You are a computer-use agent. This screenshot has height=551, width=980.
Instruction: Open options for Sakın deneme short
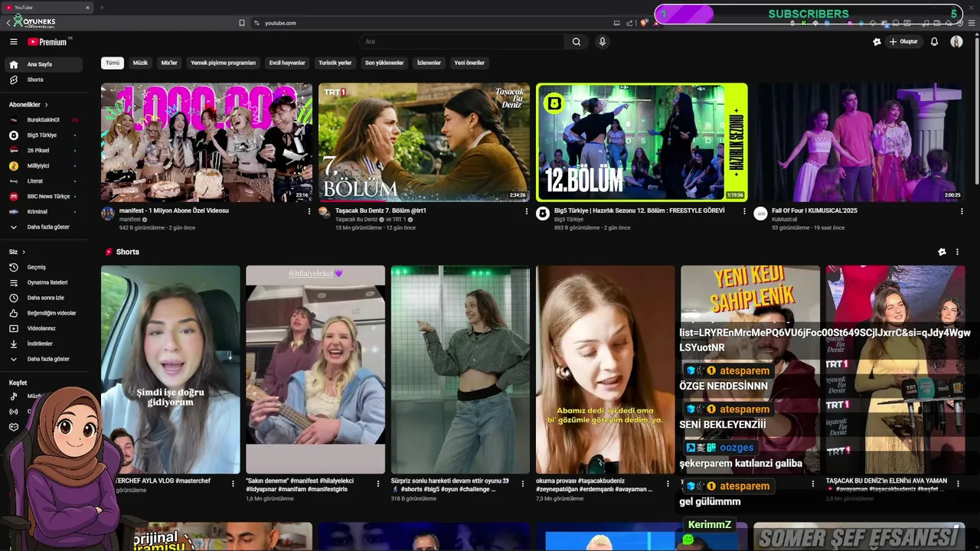378,484
